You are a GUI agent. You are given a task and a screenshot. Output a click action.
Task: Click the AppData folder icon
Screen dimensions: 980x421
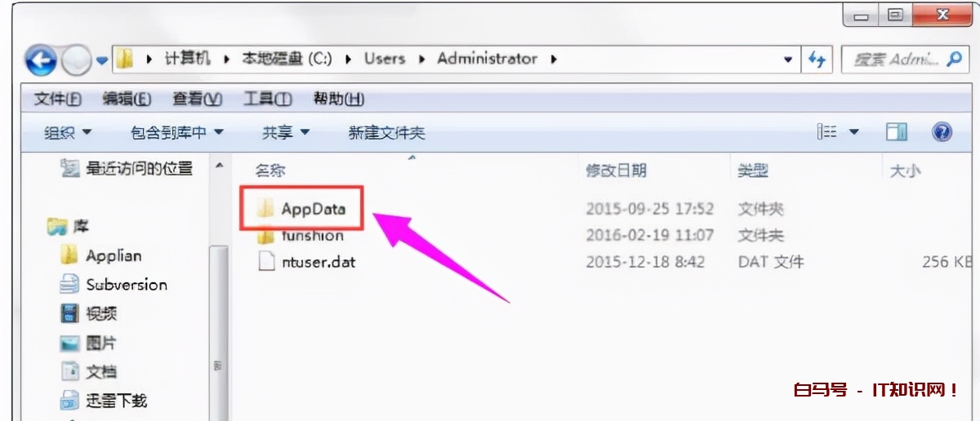[x=265, y=208]
